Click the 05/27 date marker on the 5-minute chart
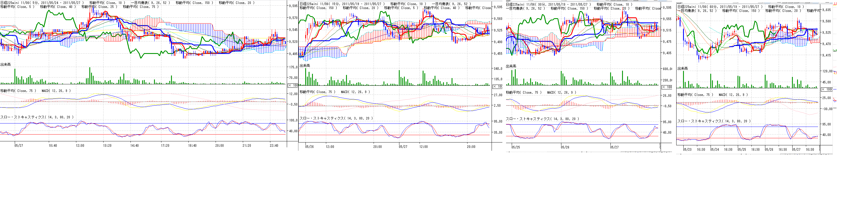Viewport: 868px width, 218px height. point(19,146)
